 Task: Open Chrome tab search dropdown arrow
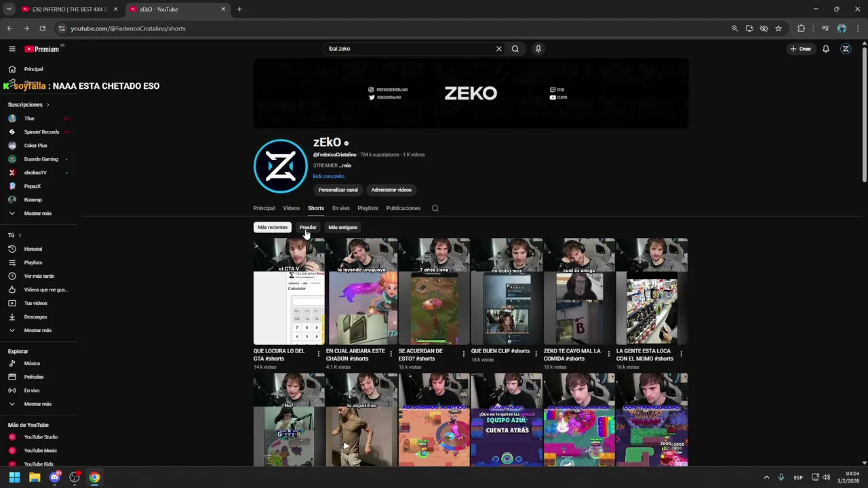[x=9, y=9]
